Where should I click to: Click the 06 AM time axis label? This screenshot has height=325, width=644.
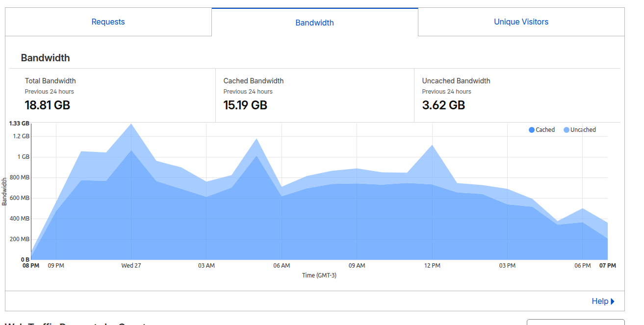click(282, 266)
